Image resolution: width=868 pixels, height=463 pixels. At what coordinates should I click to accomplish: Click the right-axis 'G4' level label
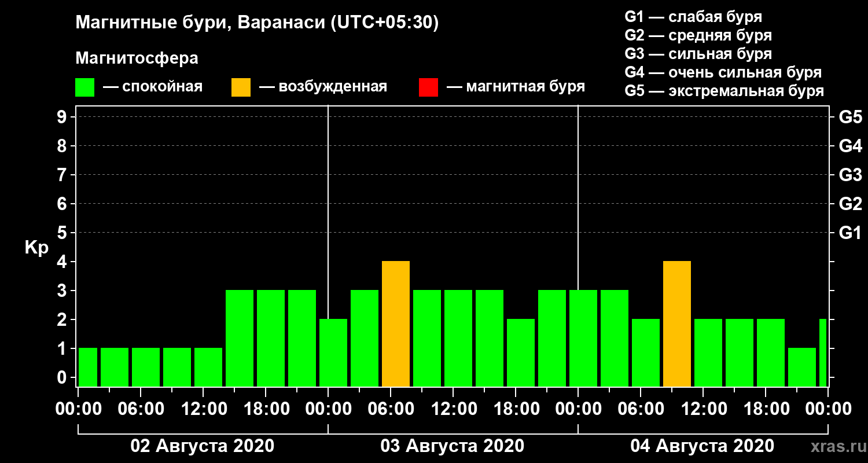(850, 146)
